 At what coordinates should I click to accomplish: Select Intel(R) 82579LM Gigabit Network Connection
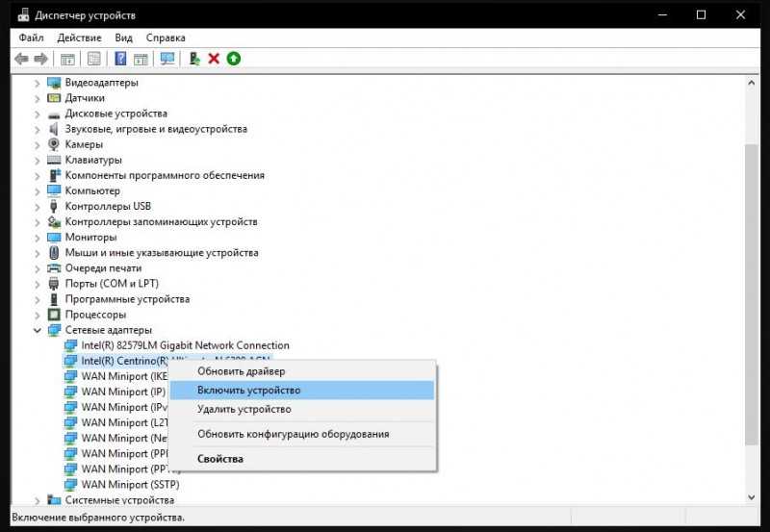click(x=185, y=345)
